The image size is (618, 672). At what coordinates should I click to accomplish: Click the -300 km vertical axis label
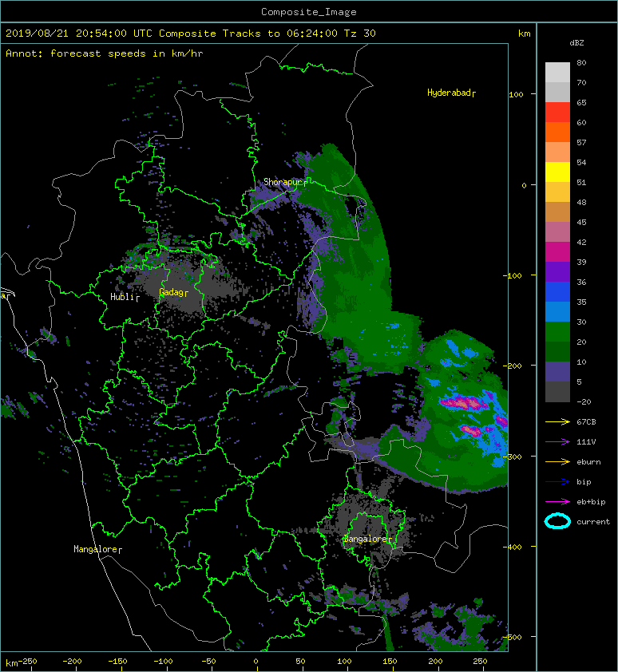click(512, 457)
